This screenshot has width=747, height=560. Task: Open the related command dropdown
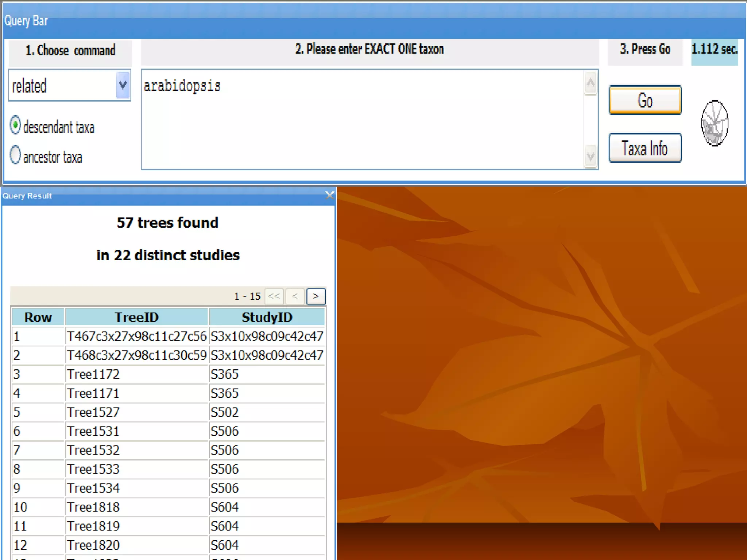point(123,86)
